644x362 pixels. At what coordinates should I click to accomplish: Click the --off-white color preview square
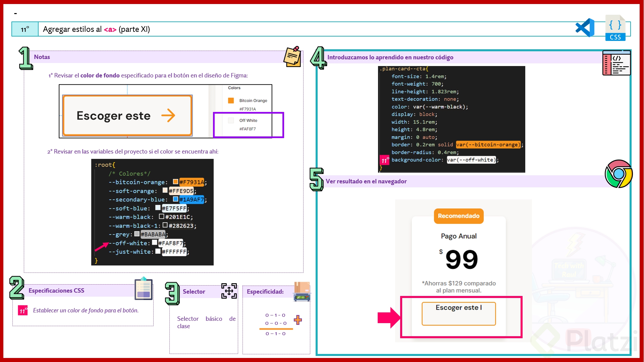click(155, 242)
